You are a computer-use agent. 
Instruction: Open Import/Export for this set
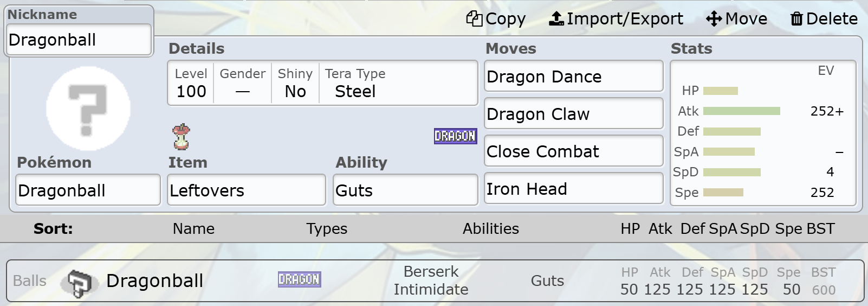pyautogui.click(x=616, y=19)
